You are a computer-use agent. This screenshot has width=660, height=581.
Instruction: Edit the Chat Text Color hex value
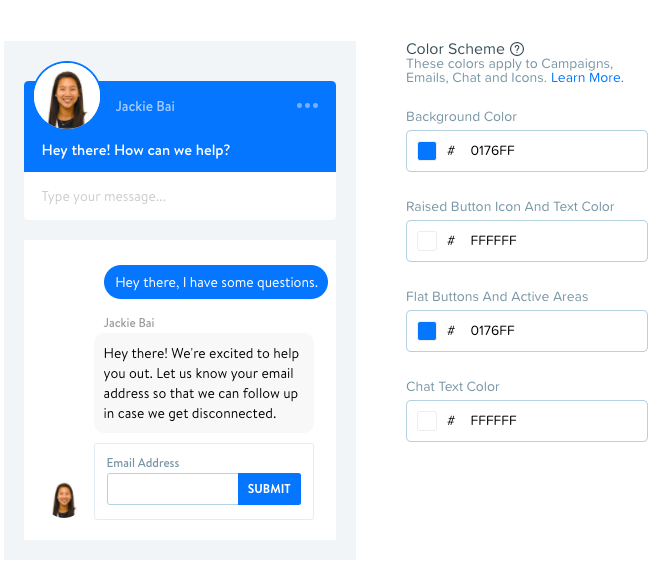coord(493,421)
